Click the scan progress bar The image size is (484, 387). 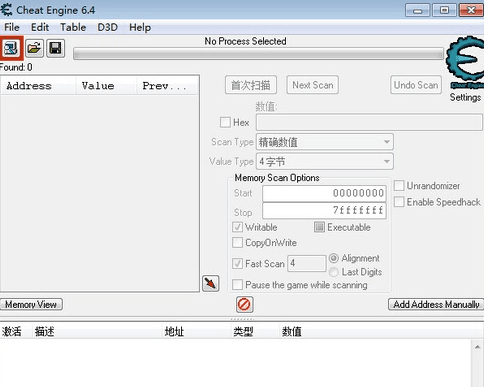tap(258, 54)
